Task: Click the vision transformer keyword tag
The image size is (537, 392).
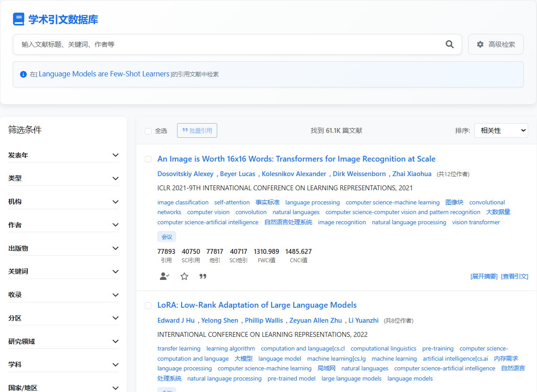Action: pos(476,222)
